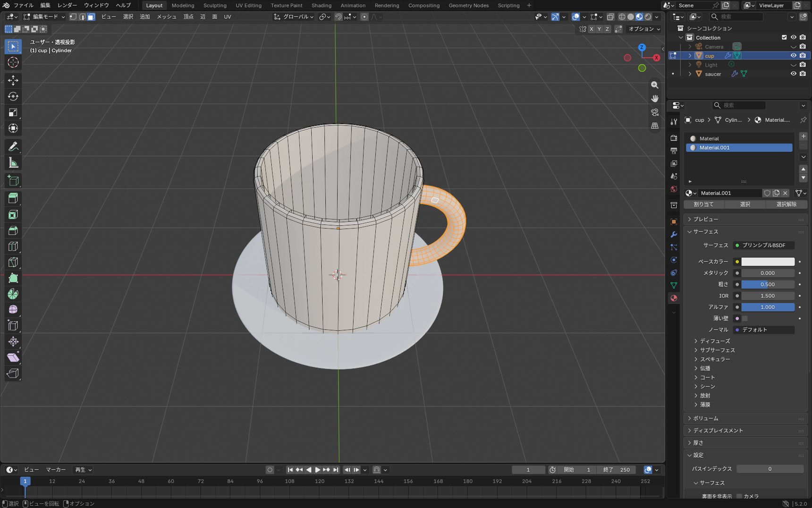This screenshot has height=508, width=812.
Task: Open the 編集モード mode dropdown
Action: pyautogui.click(x=44, y=17)
